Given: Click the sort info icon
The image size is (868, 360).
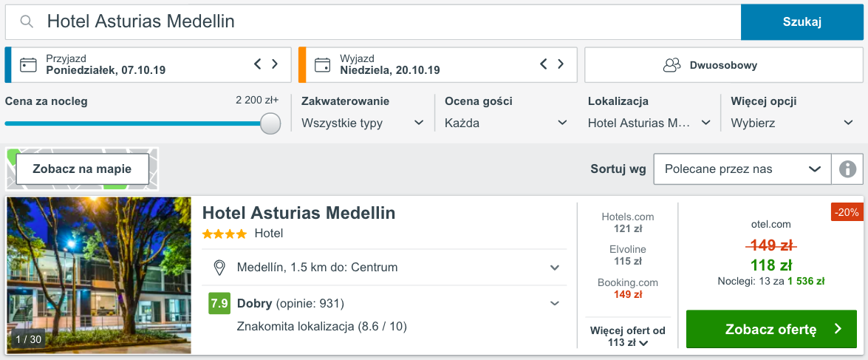Looking at the screenshot, I should pyautogui.click(x=847, y=169).
